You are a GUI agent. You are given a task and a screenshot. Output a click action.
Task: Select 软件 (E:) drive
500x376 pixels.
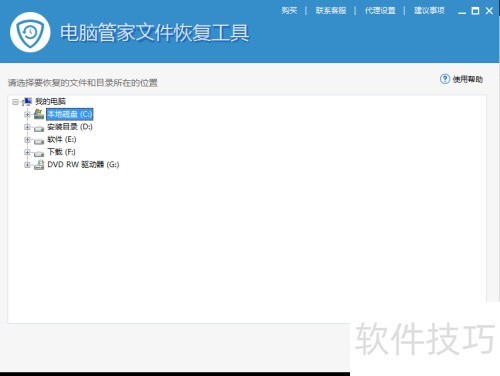[62, 139]
